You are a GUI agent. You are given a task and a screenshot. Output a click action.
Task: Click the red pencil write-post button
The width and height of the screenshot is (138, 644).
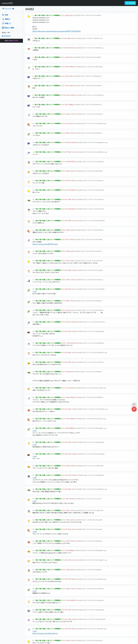point(134,409)
